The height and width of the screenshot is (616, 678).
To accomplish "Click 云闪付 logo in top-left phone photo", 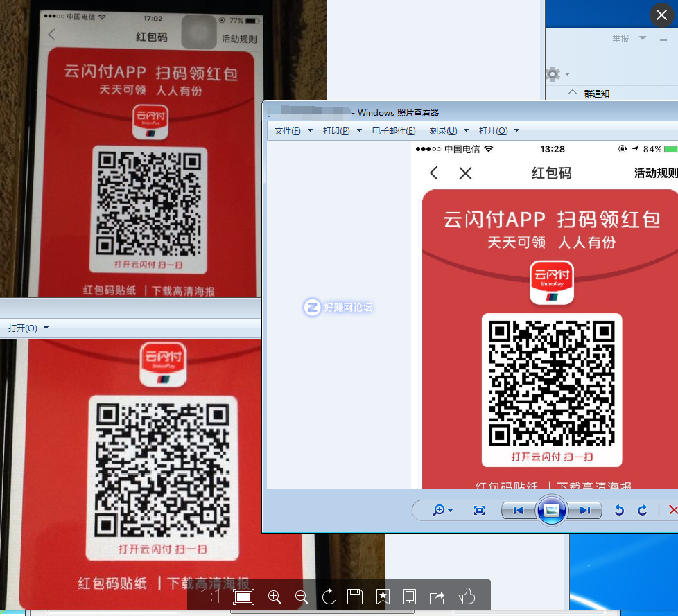I will 150,121.
